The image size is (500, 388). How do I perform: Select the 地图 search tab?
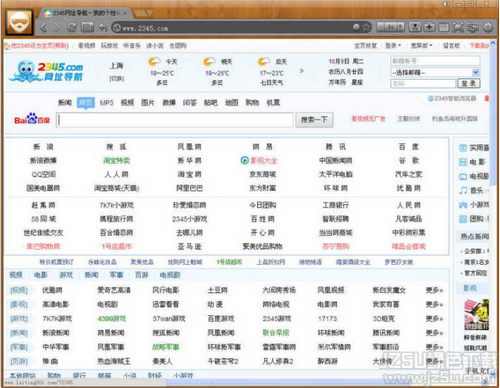pos(231,103)
